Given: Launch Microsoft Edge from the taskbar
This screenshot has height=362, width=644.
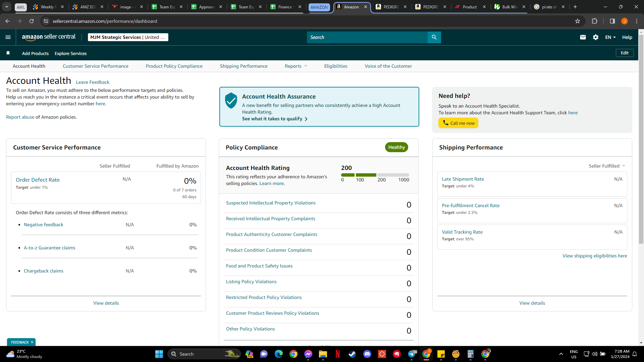Looking at the screenshot, I should tap(279, 354).
